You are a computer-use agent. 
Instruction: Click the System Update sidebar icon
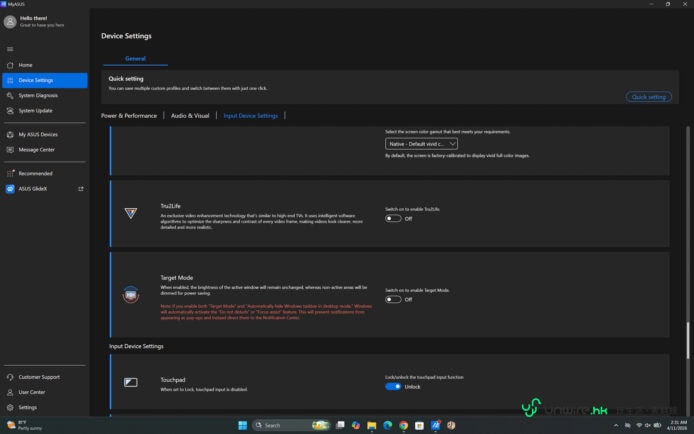10,111
